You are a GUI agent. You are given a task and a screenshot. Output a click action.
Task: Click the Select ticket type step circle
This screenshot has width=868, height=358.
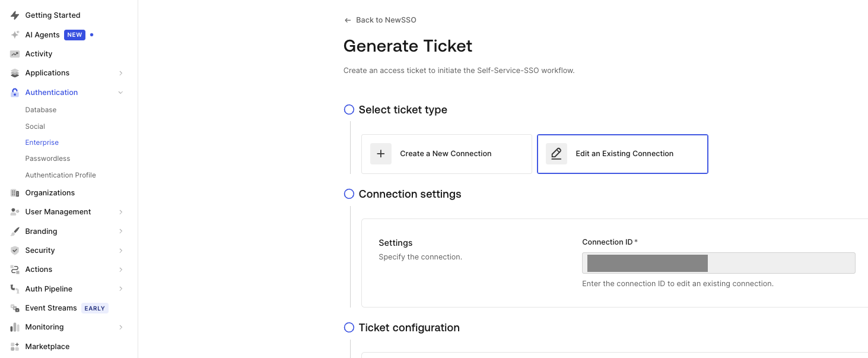pyautogui.click(x=349, y=110)
